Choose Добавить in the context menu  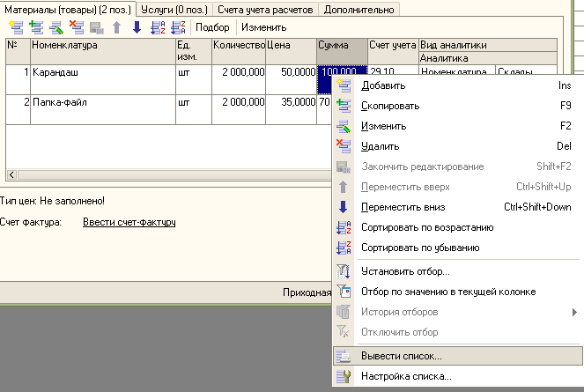coord(458,85)
